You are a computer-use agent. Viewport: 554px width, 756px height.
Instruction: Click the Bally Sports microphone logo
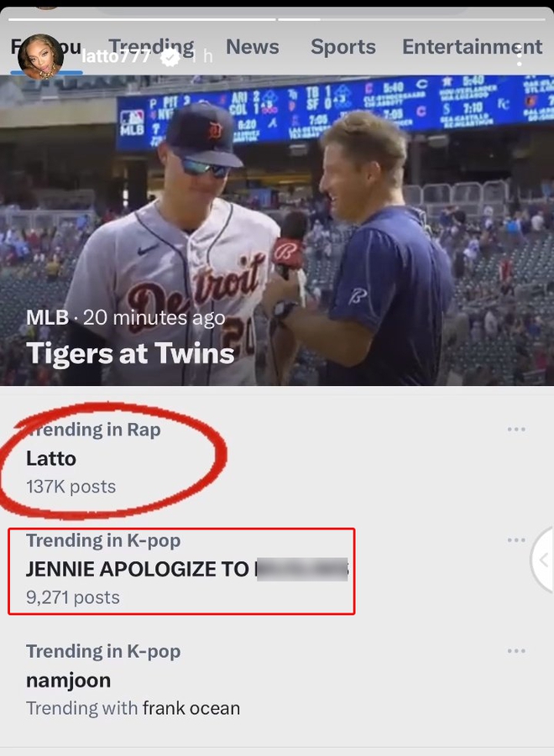[x=288, y=249]
